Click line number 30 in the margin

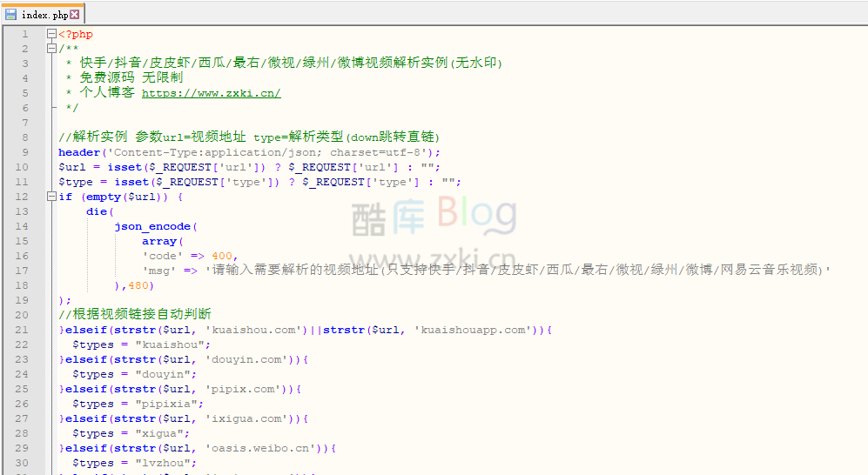pyautogui.click(x=22, y=463)
